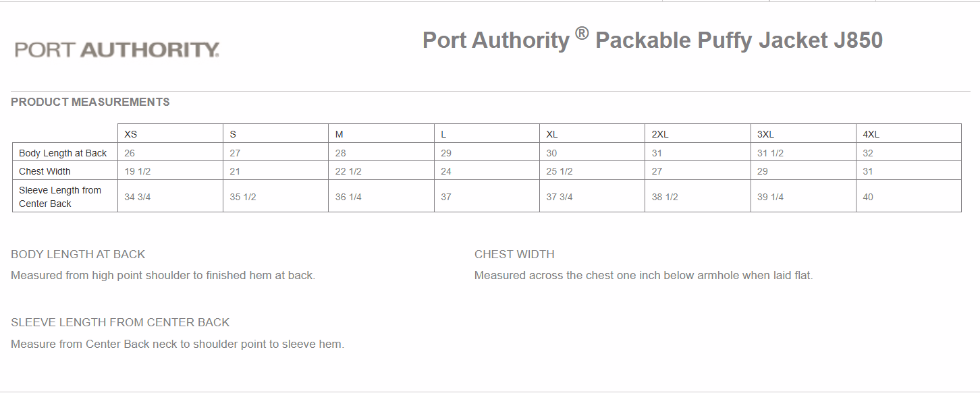Image resolution: width=980 pixels, height=393 pixels.
Task: Click the 4XL sleeve length cell 40
Action: pos(868,197)
